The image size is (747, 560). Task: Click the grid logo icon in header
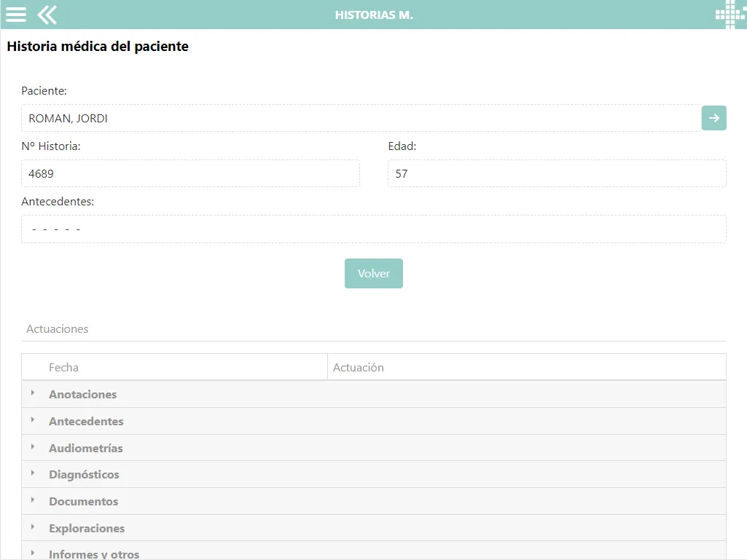[731, 15]
